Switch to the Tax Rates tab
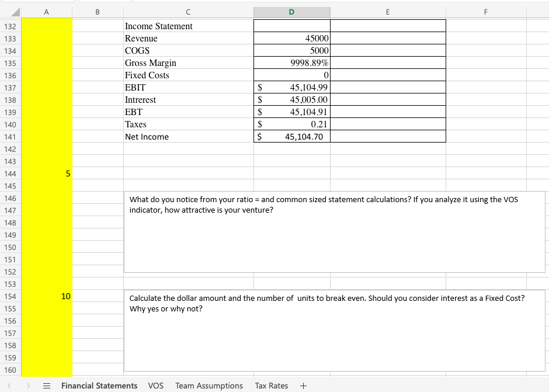This screenshot has width=549, height=392. (272, 386)
